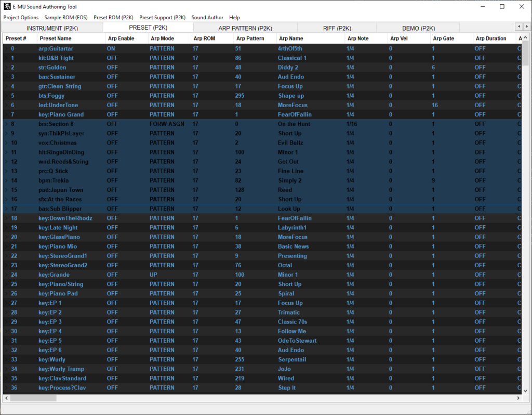Click the Arp Name cell OdeToStewart

tap(297, 341)
